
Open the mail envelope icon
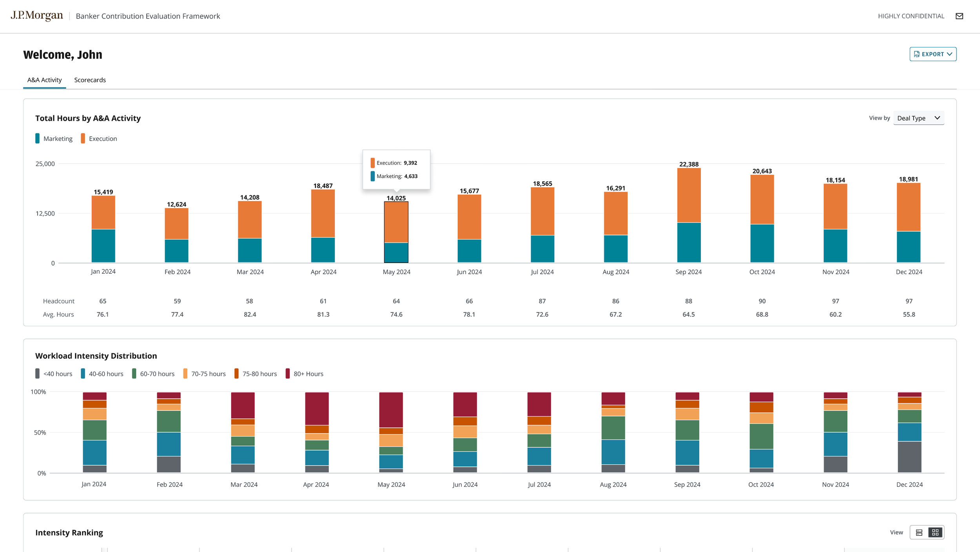959,16
